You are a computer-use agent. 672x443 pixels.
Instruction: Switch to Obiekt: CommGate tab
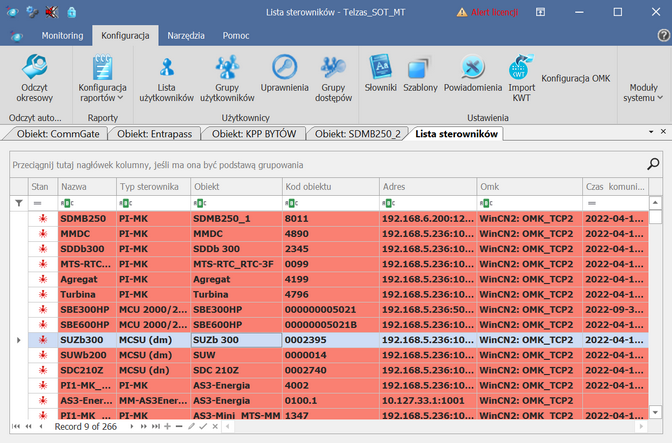tap(58, 134)
